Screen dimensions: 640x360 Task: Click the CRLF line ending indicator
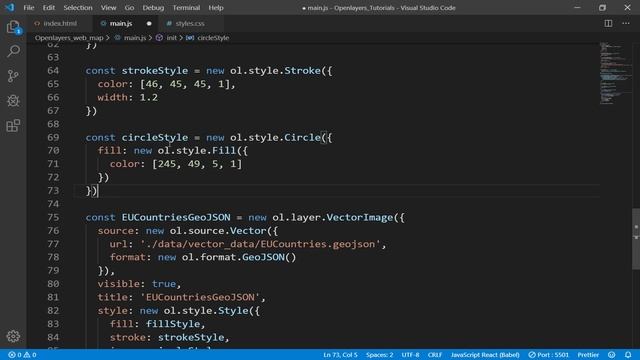435,355
